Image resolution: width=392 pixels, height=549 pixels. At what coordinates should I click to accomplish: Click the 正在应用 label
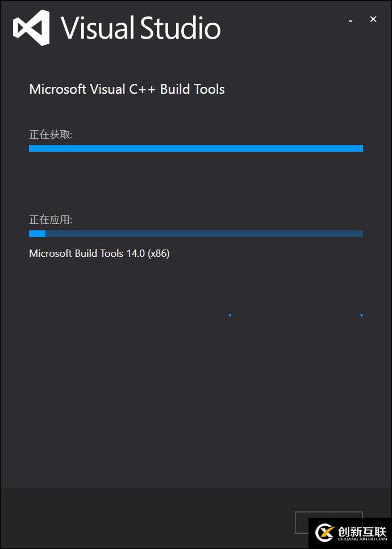pos(51,220)
